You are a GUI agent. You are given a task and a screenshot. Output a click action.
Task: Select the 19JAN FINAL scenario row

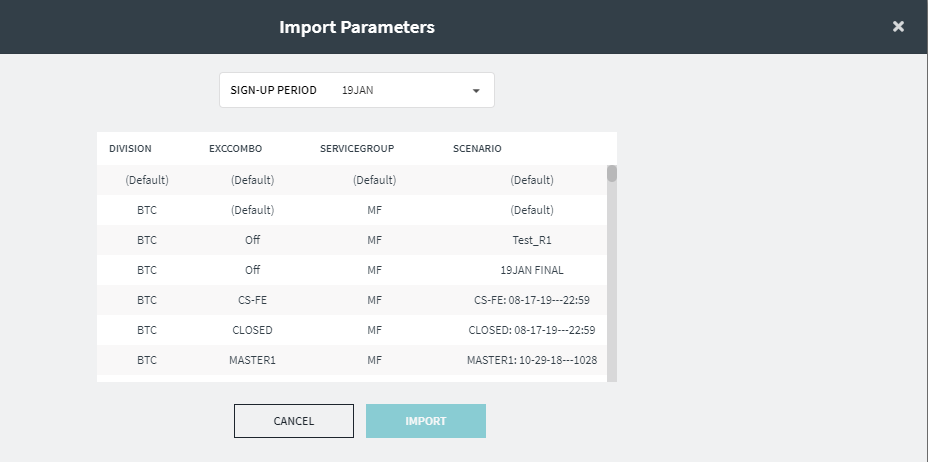click(352, 270)
